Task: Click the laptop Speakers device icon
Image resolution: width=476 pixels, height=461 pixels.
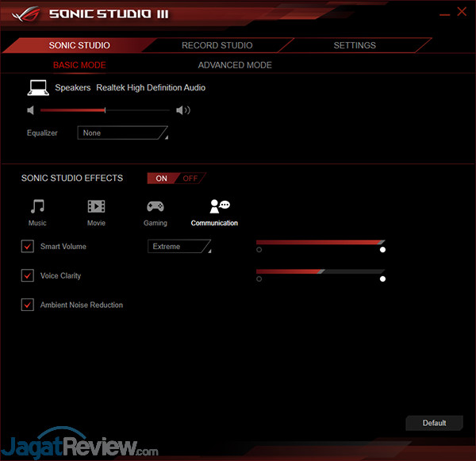Action: [x=38, y=88]
